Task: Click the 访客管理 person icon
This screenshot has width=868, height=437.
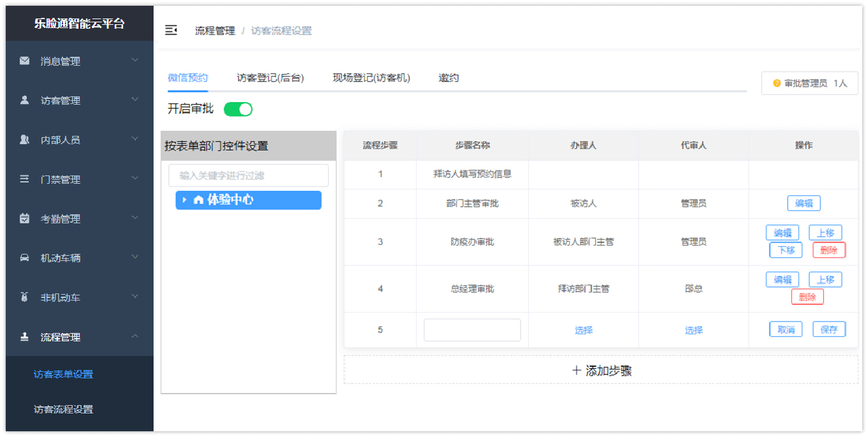Action: click(24, 100)
